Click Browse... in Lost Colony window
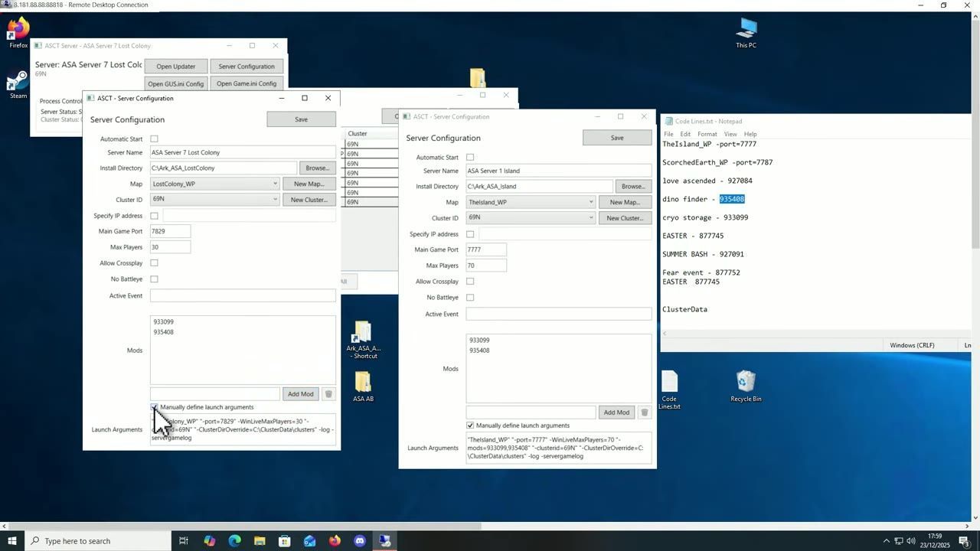This screenshot has width=980, height=551. pyautogui.click(x=317, y=168)
